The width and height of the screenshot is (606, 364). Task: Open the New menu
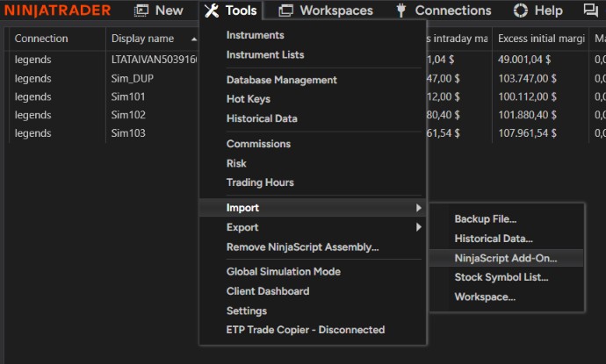click(x=170, y=11)
